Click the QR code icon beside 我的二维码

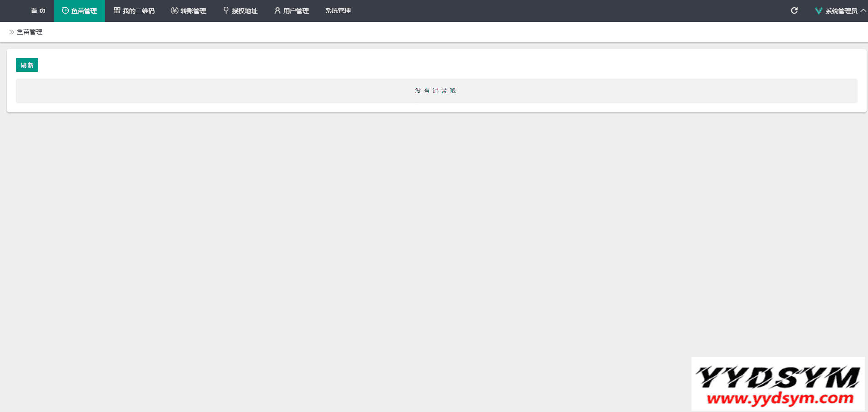(117, 10)
